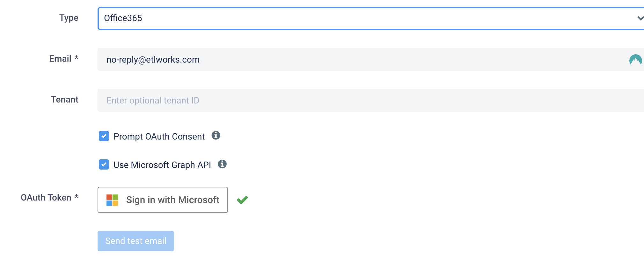
Task: Click into the Email input field
Action: (x=371, y=59)
